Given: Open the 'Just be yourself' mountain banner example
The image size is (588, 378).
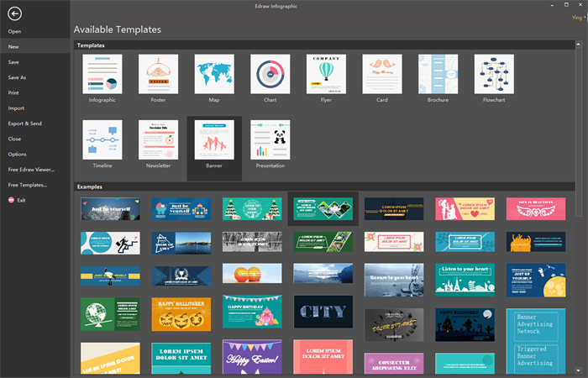Looking at the screenshot, I should [110, 209].
